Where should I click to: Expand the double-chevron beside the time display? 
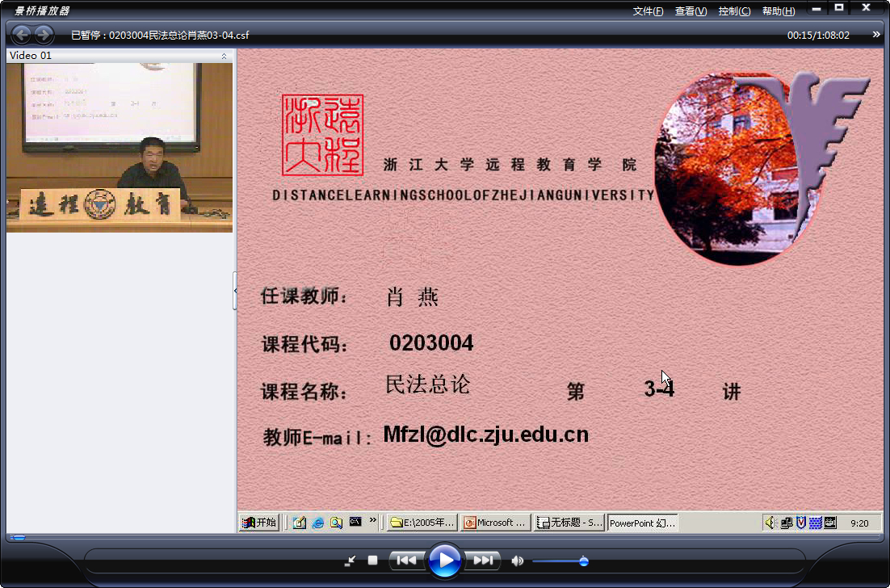pos(876,35)
